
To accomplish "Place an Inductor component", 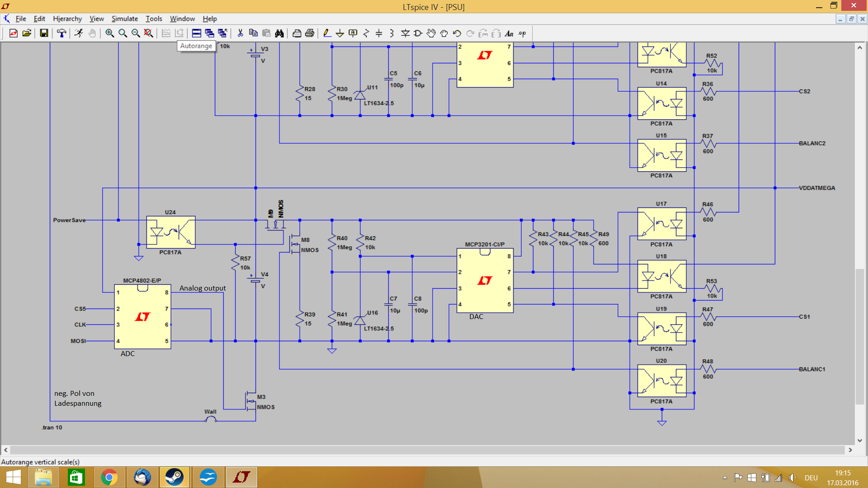I will pyautogui.click(x=392, y=33).
